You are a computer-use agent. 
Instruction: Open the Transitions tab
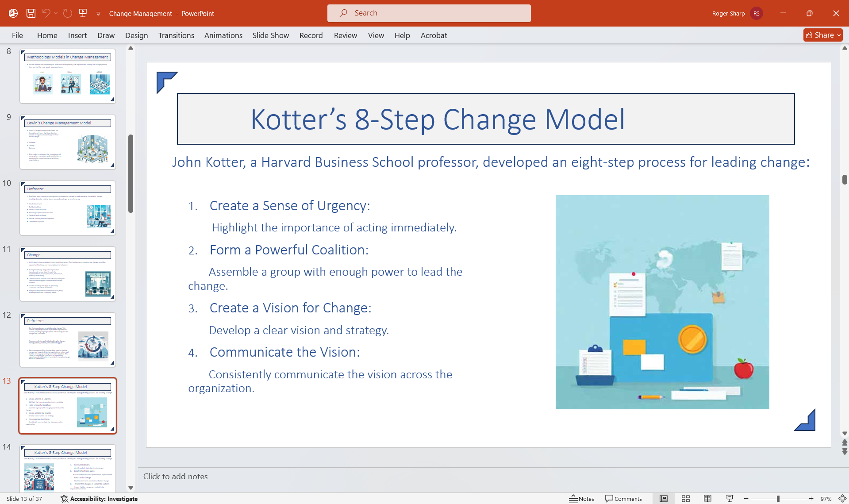click(x=176, y=35)
